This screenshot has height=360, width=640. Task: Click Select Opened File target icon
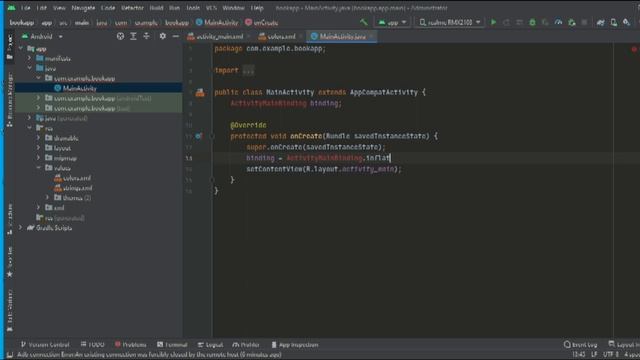point(120,36)
